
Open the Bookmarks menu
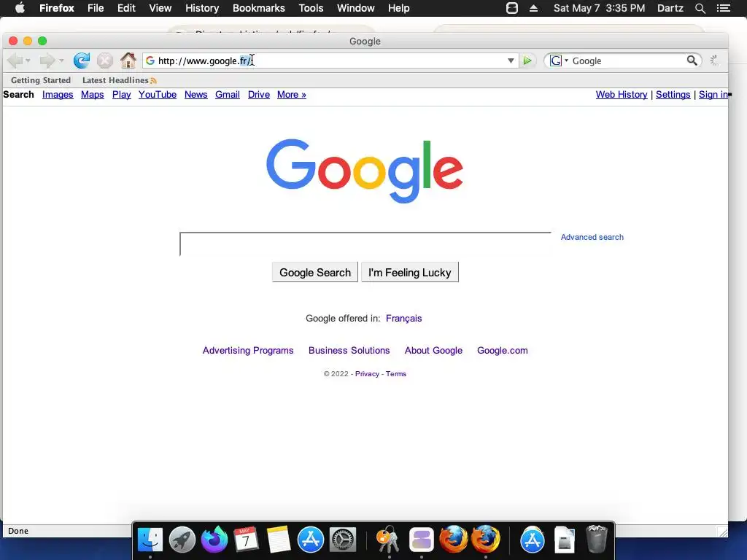[259, 8]
